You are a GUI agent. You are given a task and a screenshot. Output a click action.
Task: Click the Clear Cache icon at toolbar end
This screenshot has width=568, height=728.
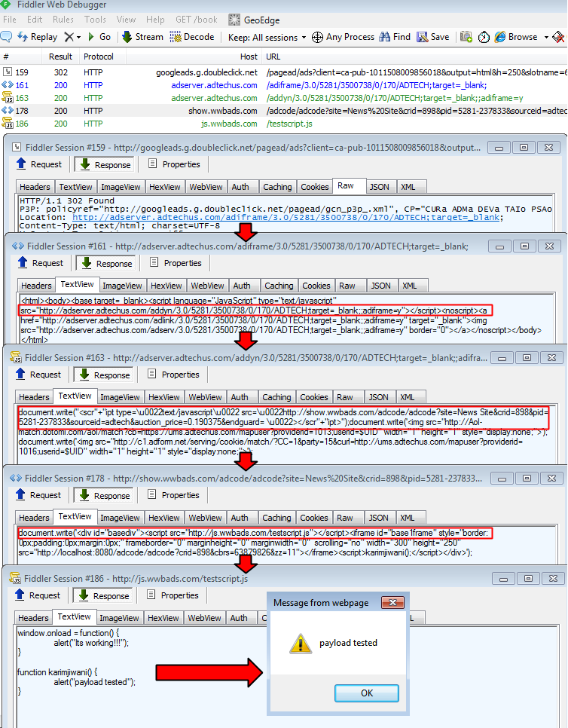click(x=559, y=37)
